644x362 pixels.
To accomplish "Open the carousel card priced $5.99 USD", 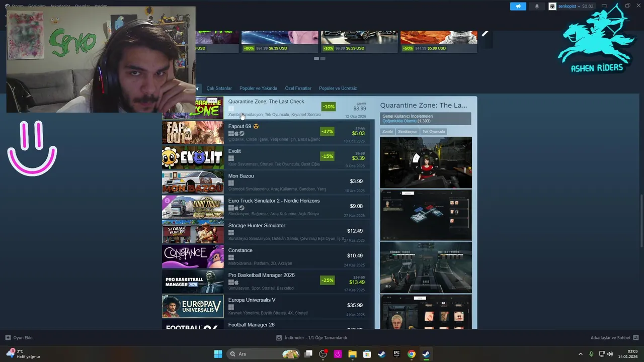I will pyautogui.click(x=439, y=41).
